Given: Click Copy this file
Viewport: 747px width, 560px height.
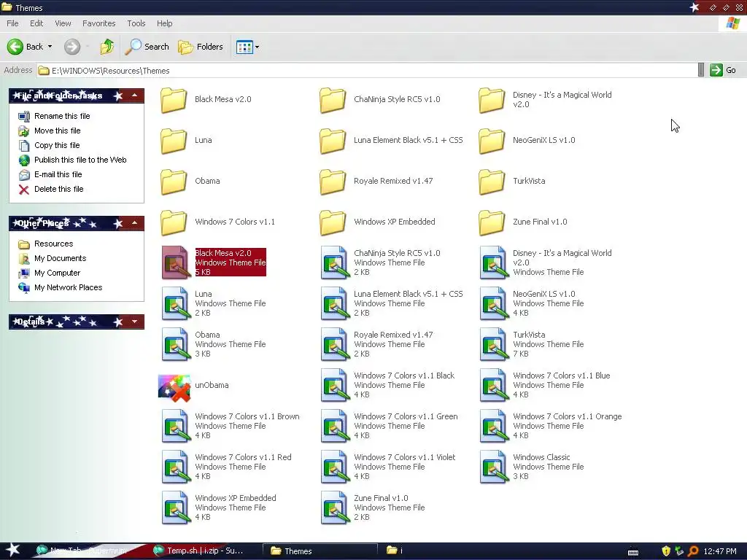Looking at the screenshot, I should pyautogui.click(x=57, y=146).
